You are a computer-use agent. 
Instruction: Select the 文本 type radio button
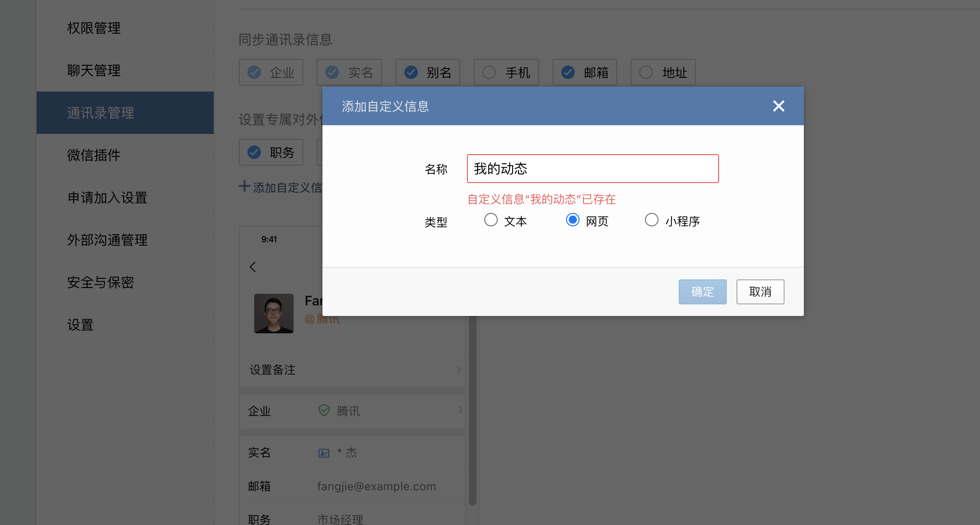(x=491, y=220)
